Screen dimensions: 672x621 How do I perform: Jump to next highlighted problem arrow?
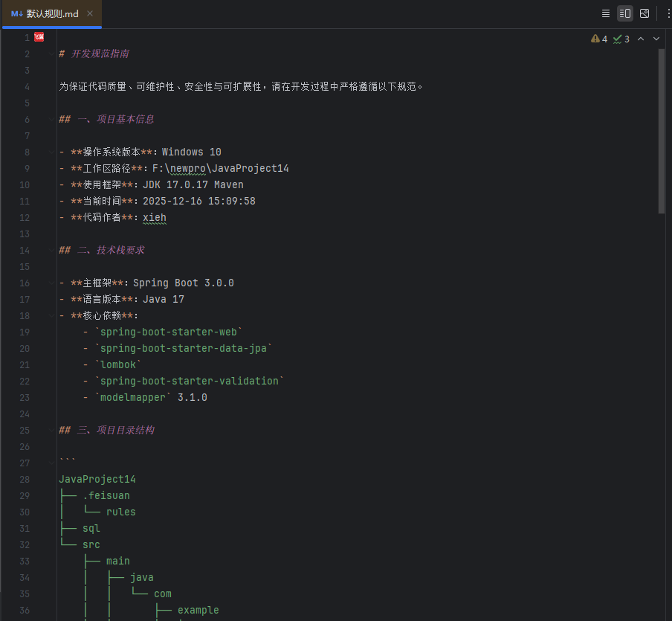[656, 39]
